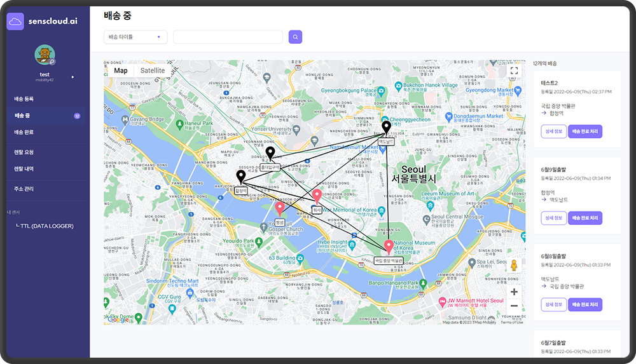Click black pin at 합정역 marker
Viewport: 636px width, 364px height.
click(241, 177)
